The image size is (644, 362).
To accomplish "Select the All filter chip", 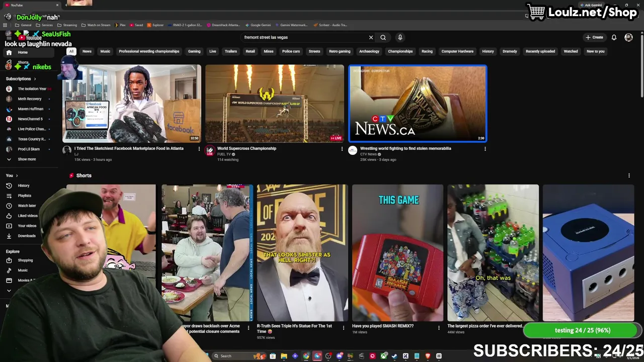I will click(71, 51).
